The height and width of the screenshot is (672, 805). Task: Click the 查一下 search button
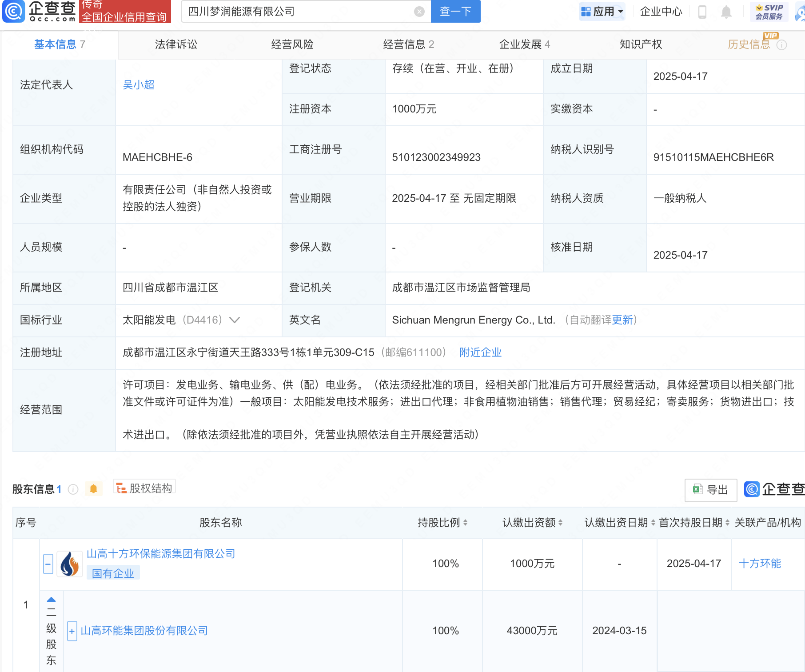(x=455, y=12)
